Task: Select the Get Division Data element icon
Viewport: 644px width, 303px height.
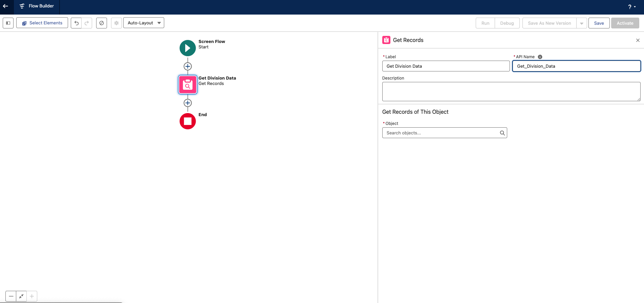Action: 188,85
